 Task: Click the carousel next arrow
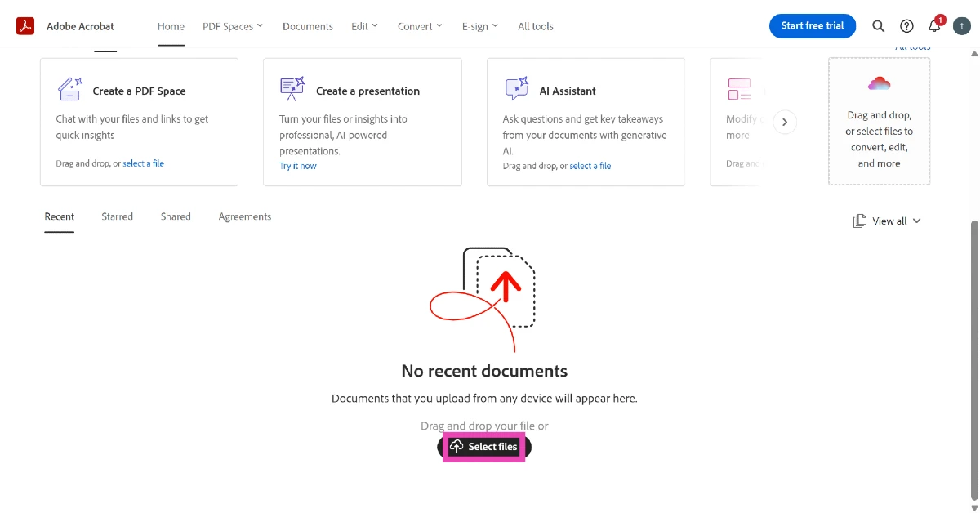(x=785, y=121)
